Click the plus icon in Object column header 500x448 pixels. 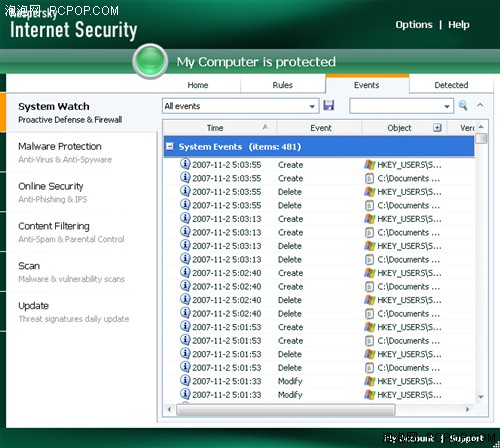click(x=437, y=128)
